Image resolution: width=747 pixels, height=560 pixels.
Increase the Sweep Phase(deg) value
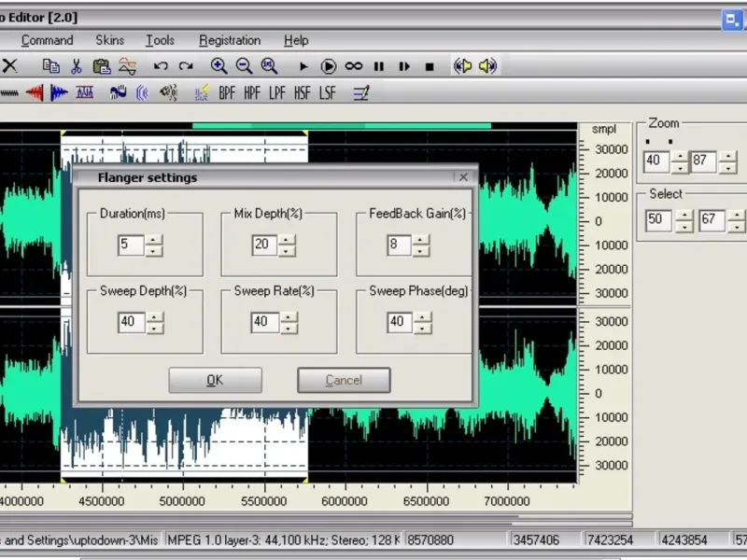(423, 316)
